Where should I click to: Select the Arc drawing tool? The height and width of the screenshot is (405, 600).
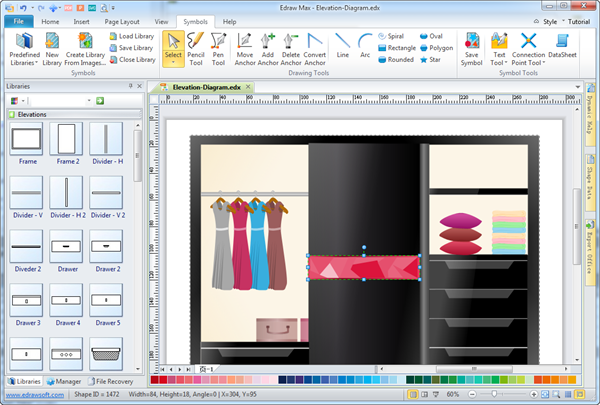coord(366,47)
